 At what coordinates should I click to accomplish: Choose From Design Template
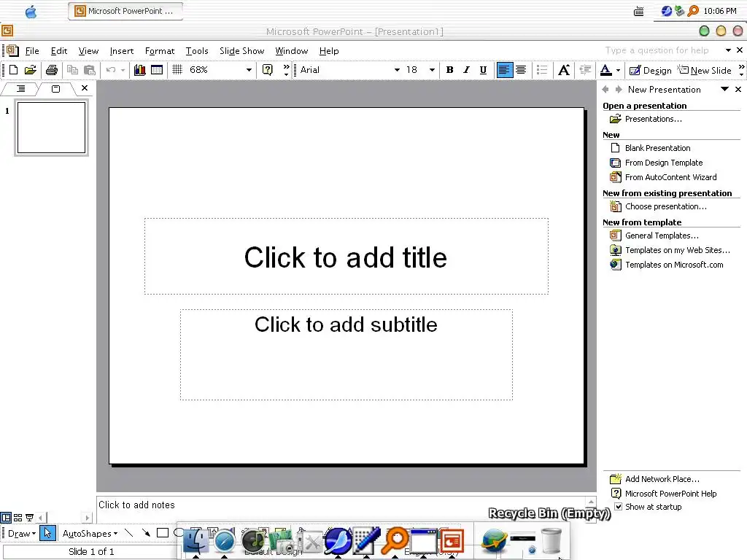point(664,163)
